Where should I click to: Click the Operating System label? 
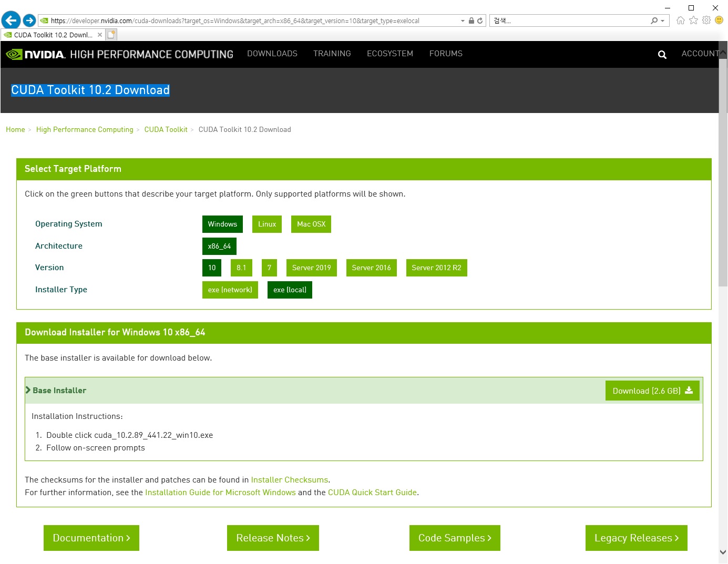click(x=69, y=224)
